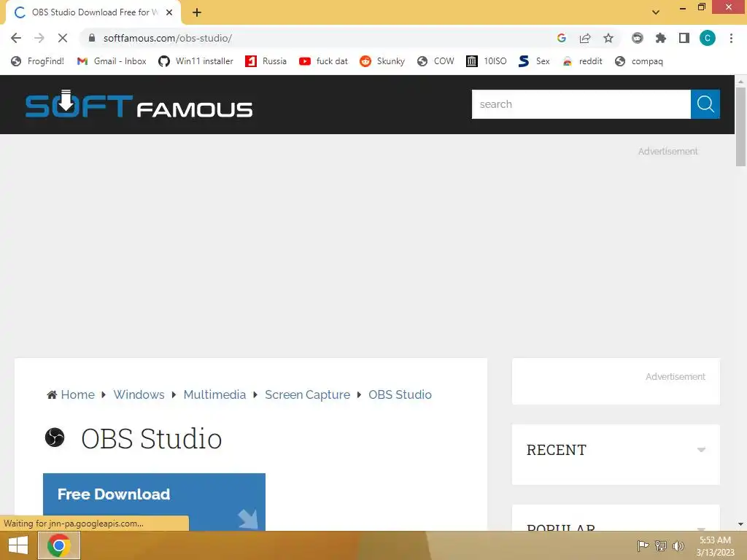Open the Extensions puzzle icon
Screen dimensions: 747x560
pyautogui.click(x=661, y=38)
